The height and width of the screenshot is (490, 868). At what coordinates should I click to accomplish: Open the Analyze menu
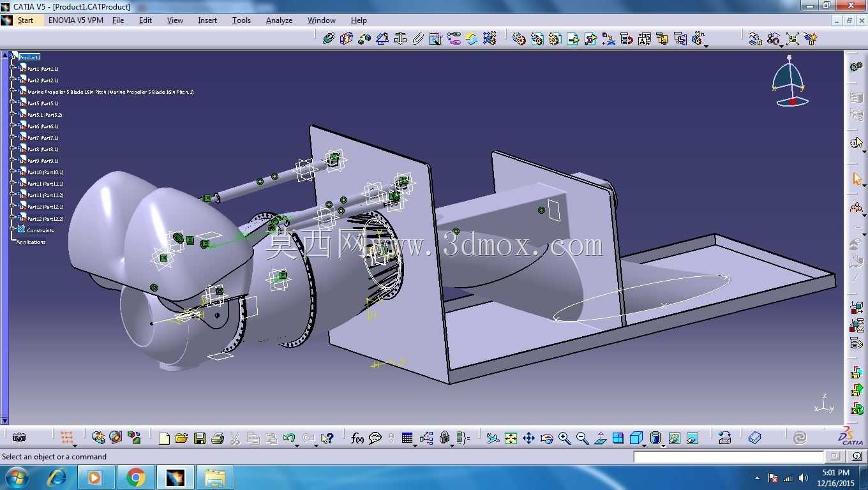coord(279,20)
